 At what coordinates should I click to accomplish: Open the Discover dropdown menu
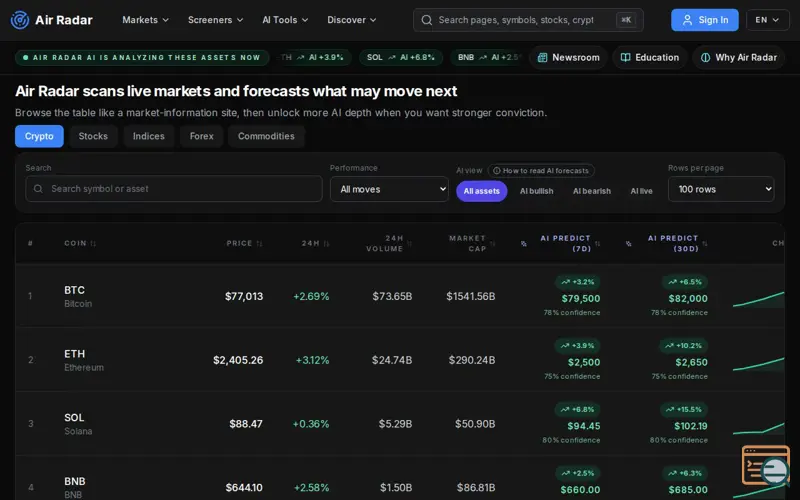tap(352, 20)
